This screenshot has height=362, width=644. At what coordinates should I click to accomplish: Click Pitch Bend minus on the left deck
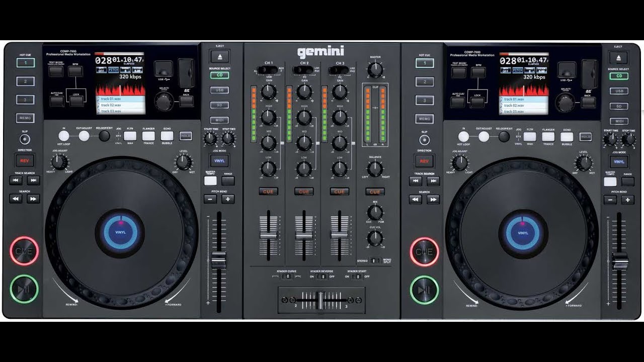[210, 199]
